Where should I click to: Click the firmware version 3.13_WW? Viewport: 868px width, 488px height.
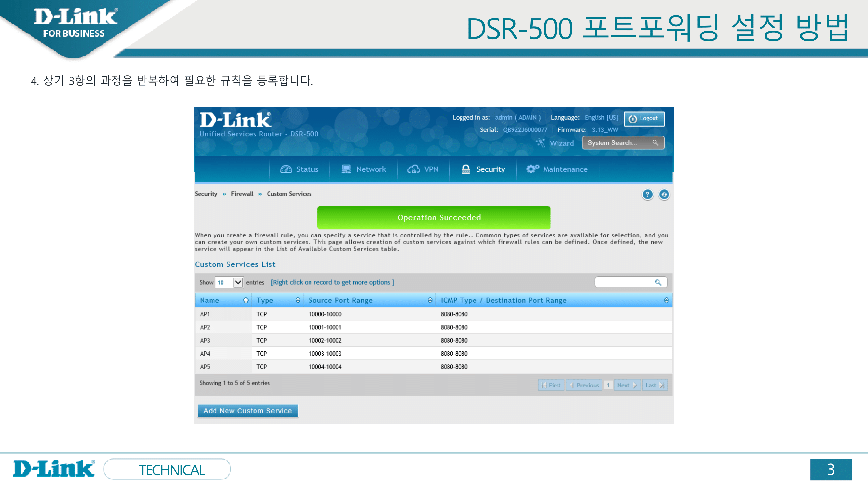coord(605,130)
